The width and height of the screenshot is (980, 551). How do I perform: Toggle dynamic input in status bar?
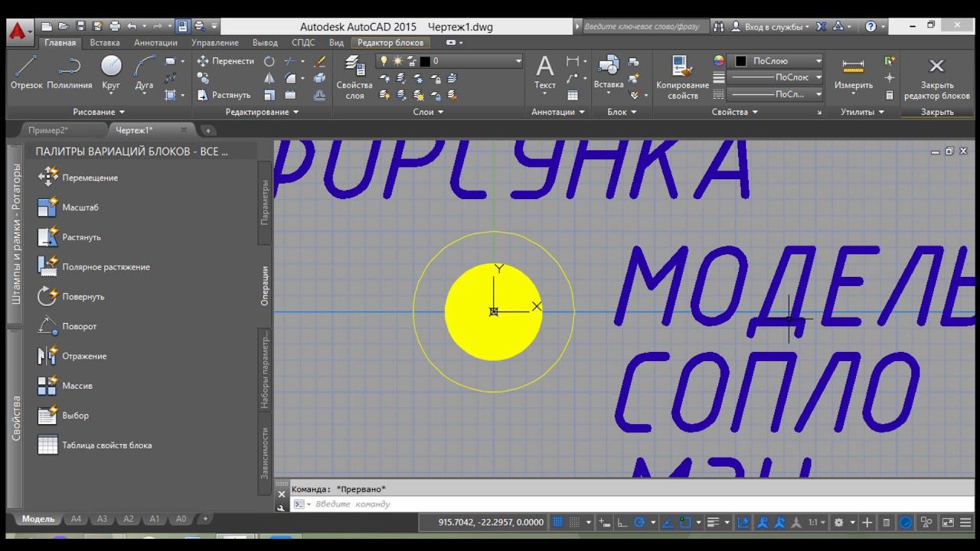pyautogui.click(x=604, y=523)
